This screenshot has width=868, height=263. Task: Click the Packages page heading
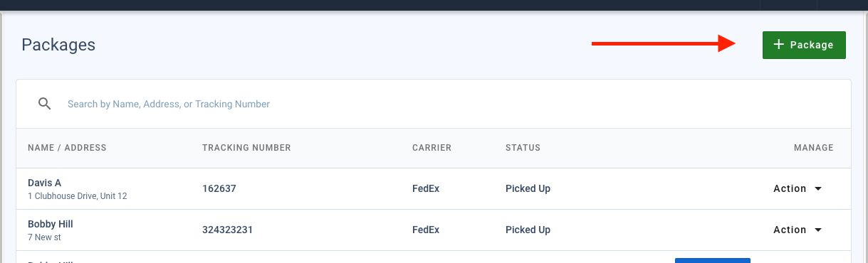pos(58,45)
